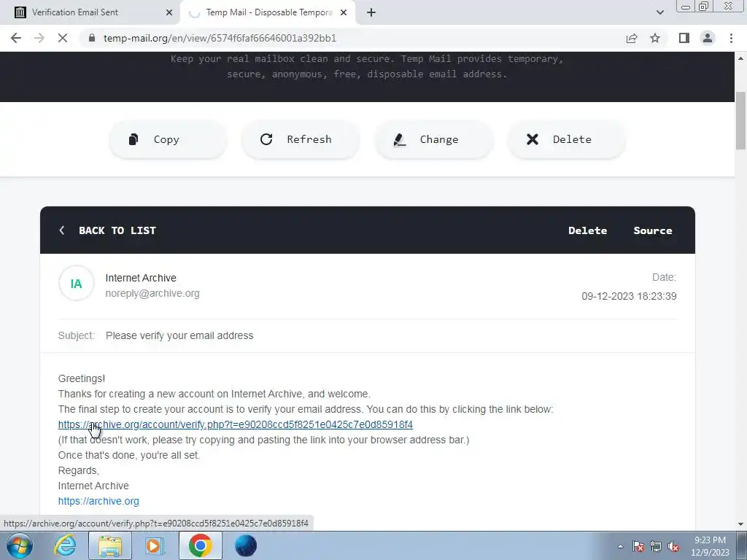The width and height of the screenshot is (747, 560).
Task: Switch to Verification Email Sent tab
Action: (x=90, y=12)
